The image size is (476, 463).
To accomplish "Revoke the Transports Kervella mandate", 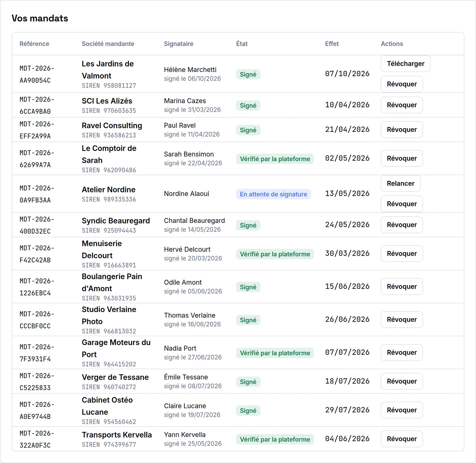I will click(x=402, y=439).
